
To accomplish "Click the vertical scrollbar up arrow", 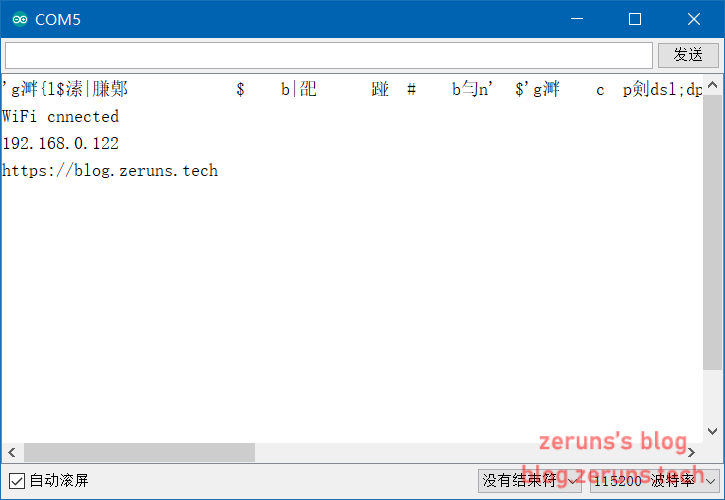I will [x=712, y=86].
